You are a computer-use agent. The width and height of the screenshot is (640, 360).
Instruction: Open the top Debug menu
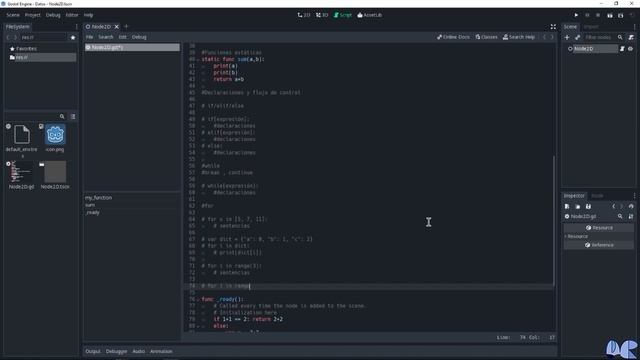click(53, 15)
